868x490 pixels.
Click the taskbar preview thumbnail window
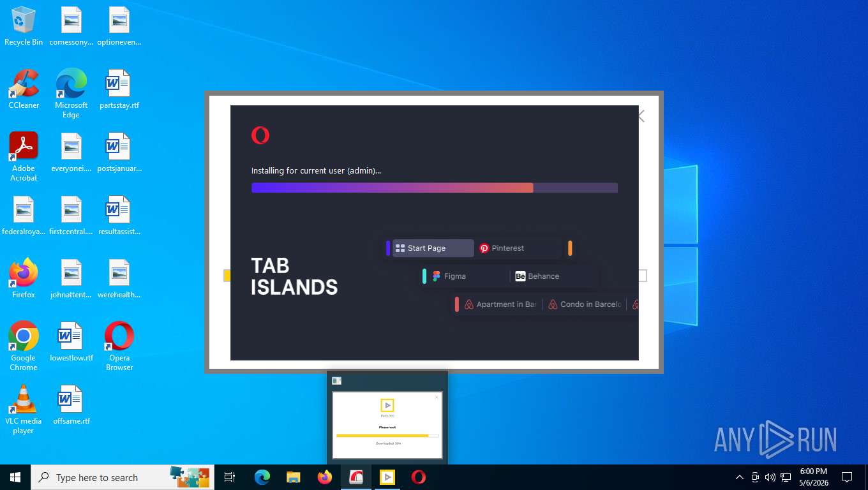click(387, 425)
